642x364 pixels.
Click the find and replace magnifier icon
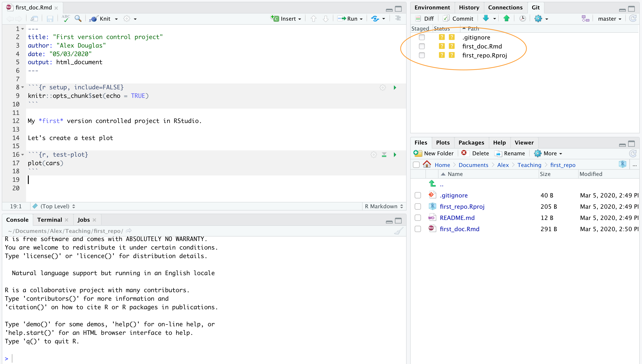tap(78, 18)
